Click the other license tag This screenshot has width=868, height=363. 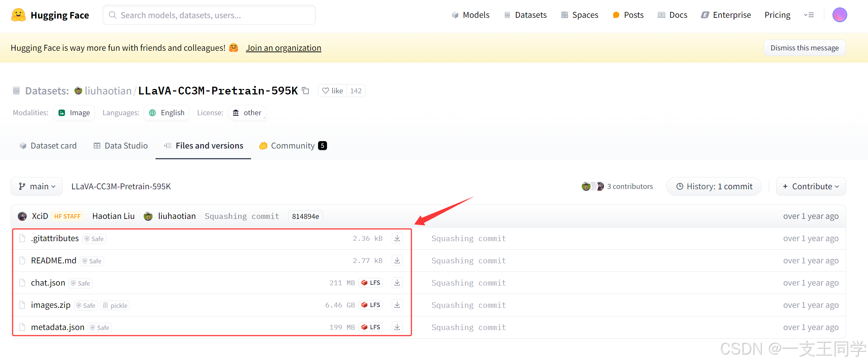coord(247,113)
